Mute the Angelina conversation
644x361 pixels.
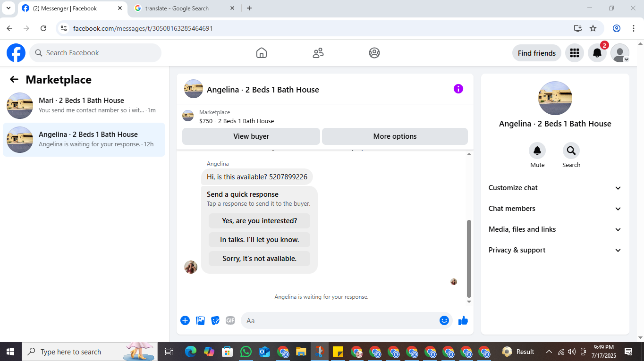[x=537, y=151]
